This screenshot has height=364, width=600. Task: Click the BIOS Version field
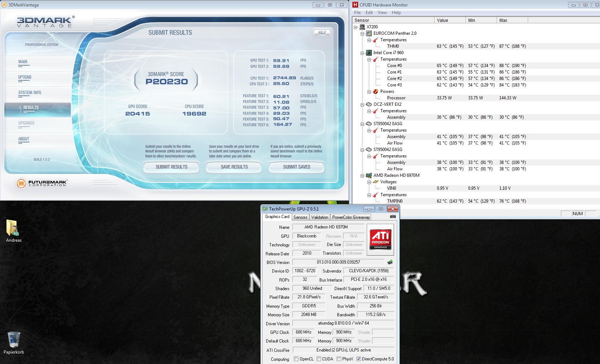pos(338,262)
